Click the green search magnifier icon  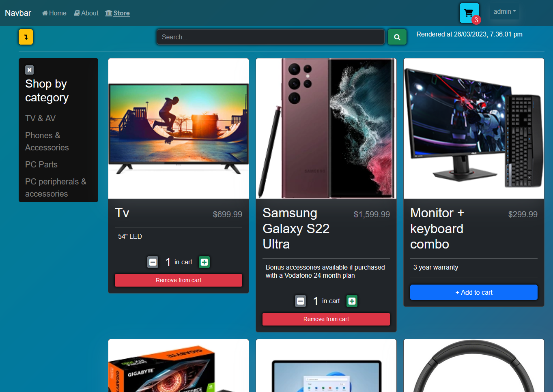tap(397, 36)
